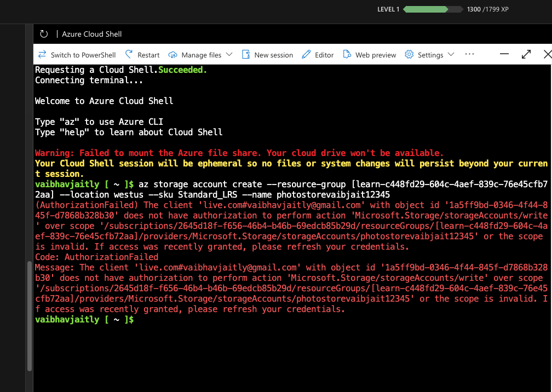This screenshot has height=392, width=552.
Task: Maximize the Cloud Shell panel with the arrows
Action: pos(526,54)
